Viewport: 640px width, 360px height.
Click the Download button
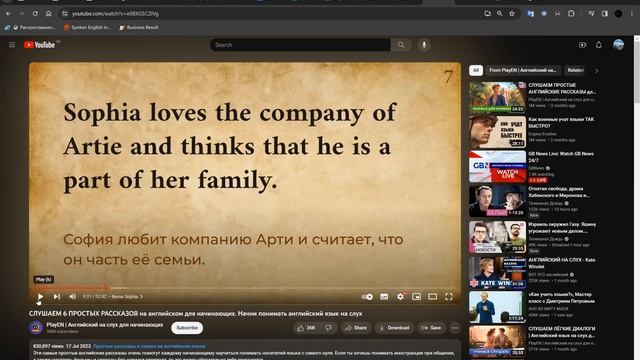pyautogui.click(x=394, y=328)
